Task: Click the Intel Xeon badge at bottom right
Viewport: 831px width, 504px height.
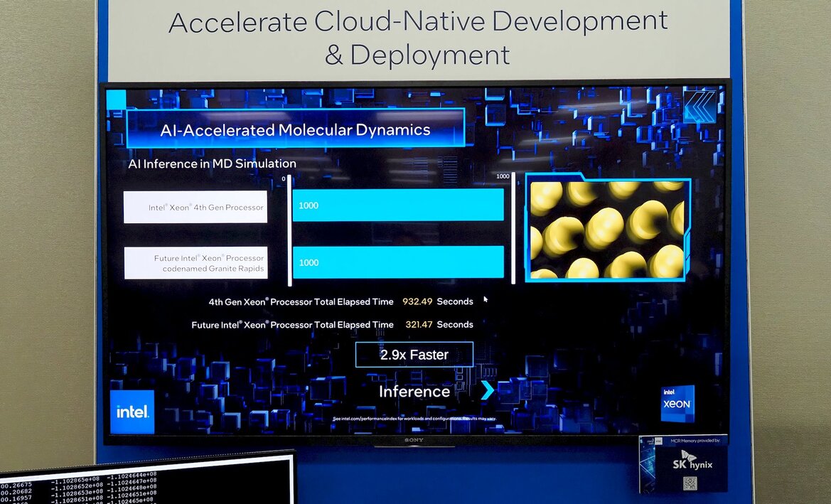Action: click(x=677, y=404)
